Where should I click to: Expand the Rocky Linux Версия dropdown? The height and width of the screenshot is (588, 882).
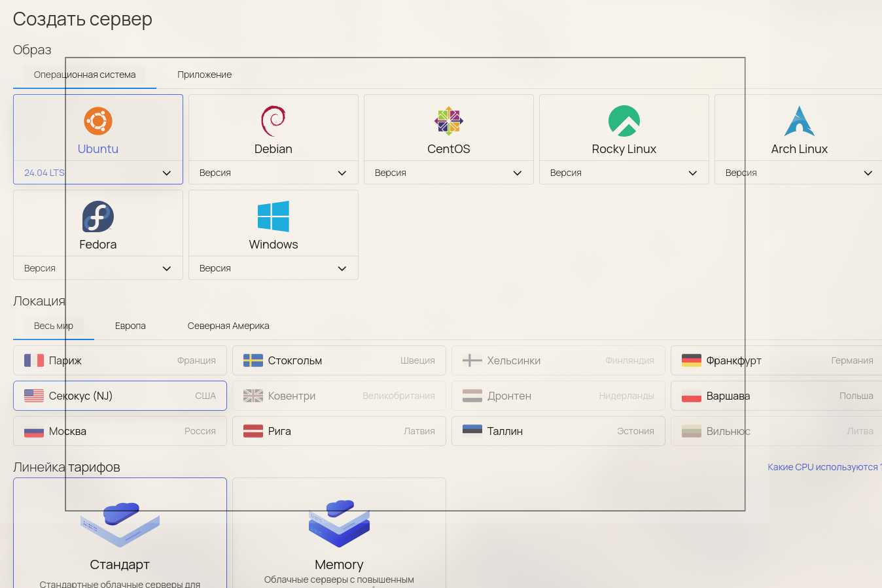(624, 173)
